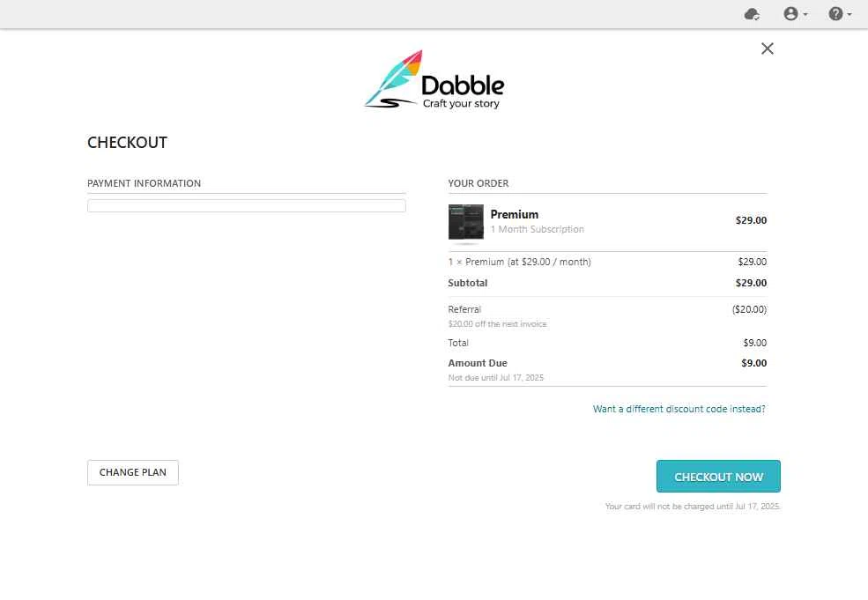This screenshot has height=600, width=868.
Task: Close the checkout dialog with X
Action: (x=768, y=48)
